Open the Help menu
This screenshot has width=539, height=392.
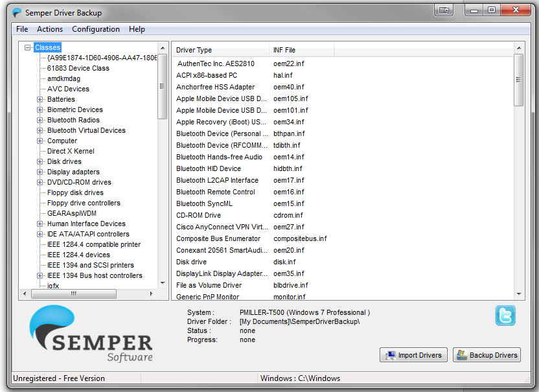(137, 29)
